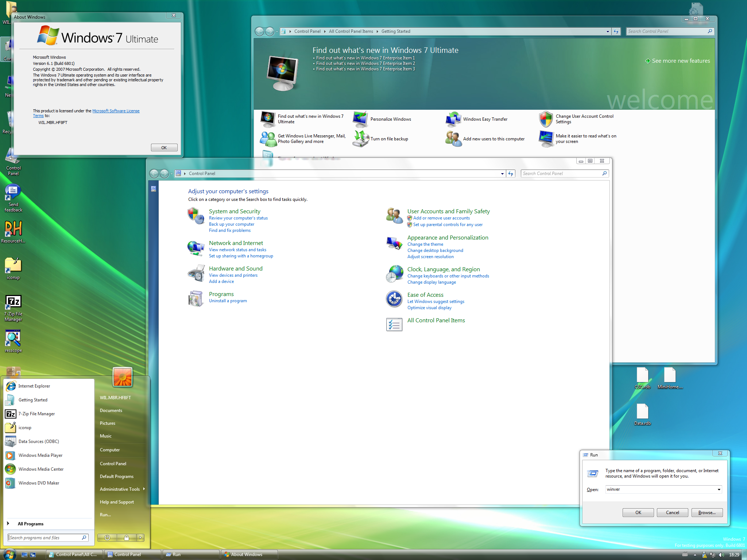The height and width of the screenshot is (560, 747).
Task: Click the Programs category icon
Action: (196, 299)
